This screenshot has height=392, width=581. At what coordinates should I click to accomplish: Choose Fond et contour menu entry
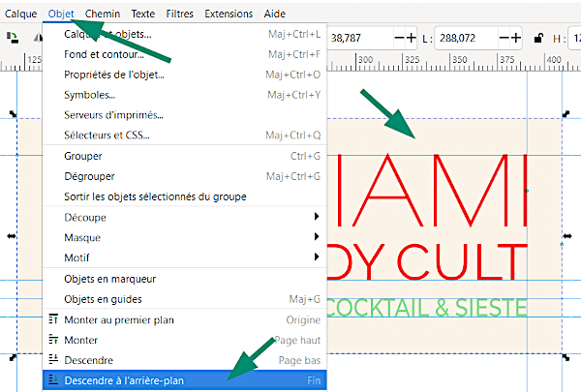coord(185,54)
